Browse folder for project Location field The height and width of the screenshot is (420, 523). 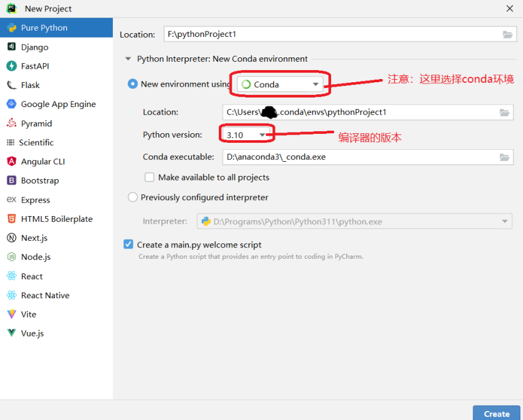tap(508, 34)
